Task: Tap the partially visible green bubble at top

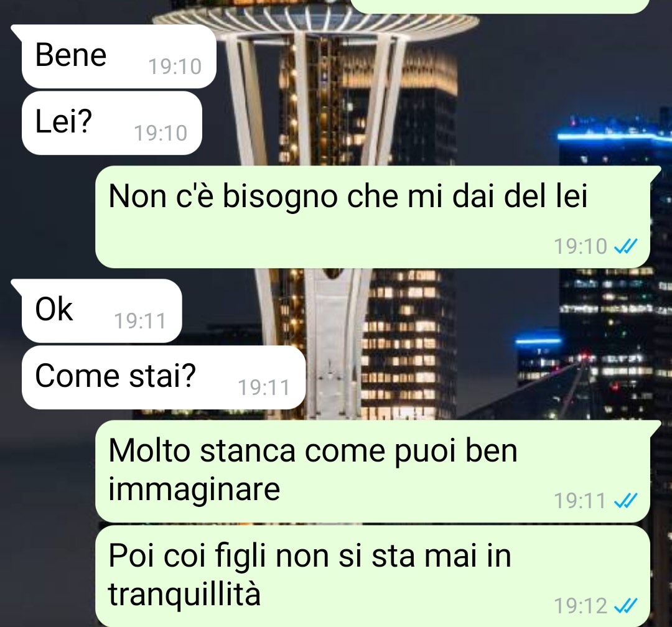Action: pyautogui.click(x=499, y=6)
